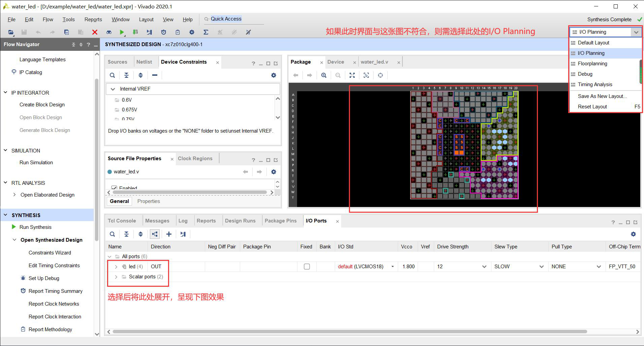Click Edit Timing Constraints
644x346 pixels.
pyautogui.click(x=54, y=266)
